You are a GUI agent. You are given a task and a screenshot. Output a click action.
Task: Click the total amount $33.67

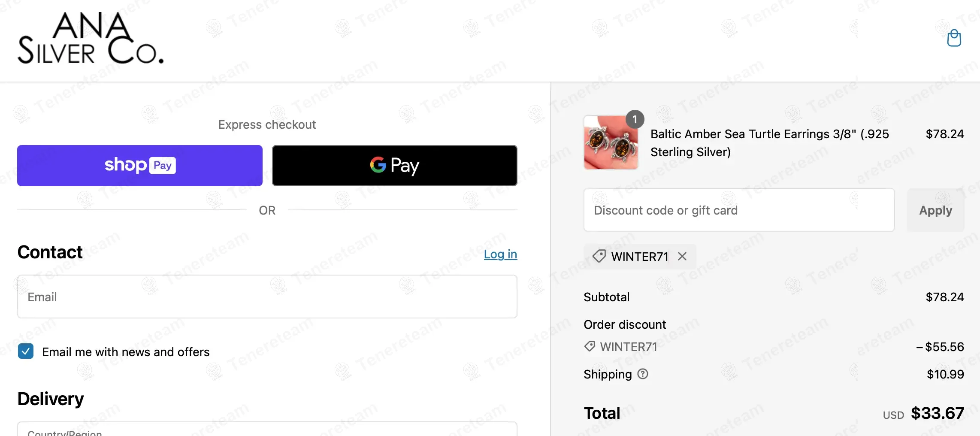point(937,413)
